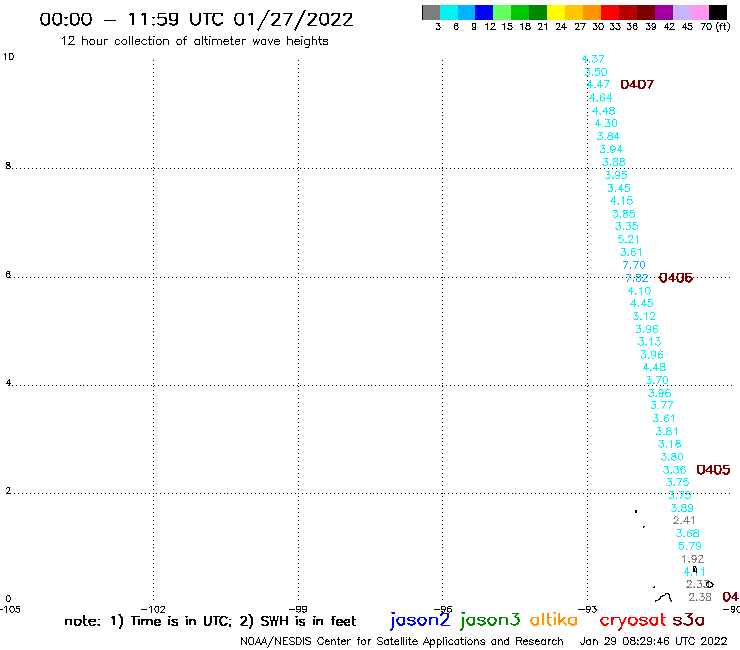Select the wave height value 3.35
The image size is (740, 650).
(x=627, y=226)
